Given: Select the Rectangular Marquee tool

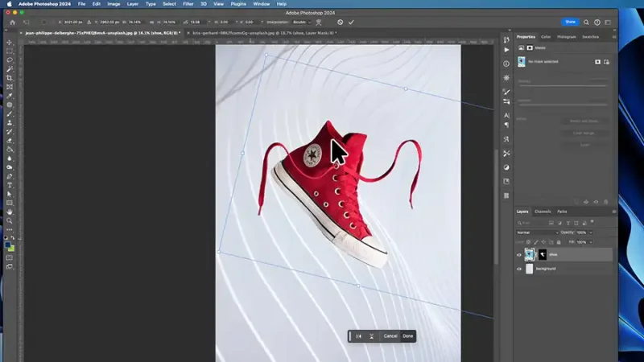Looking at the screenshot, I should tap(10, 51).
